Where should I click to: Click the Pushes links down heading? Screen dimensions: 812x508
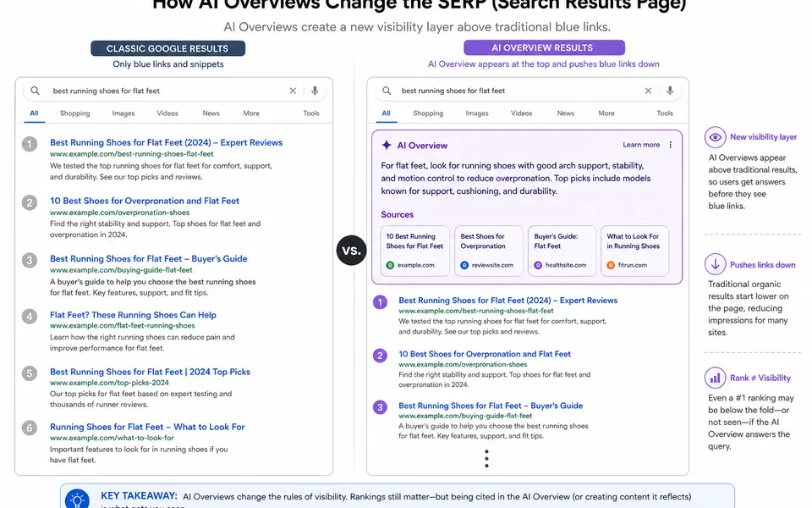click(762, 265)
